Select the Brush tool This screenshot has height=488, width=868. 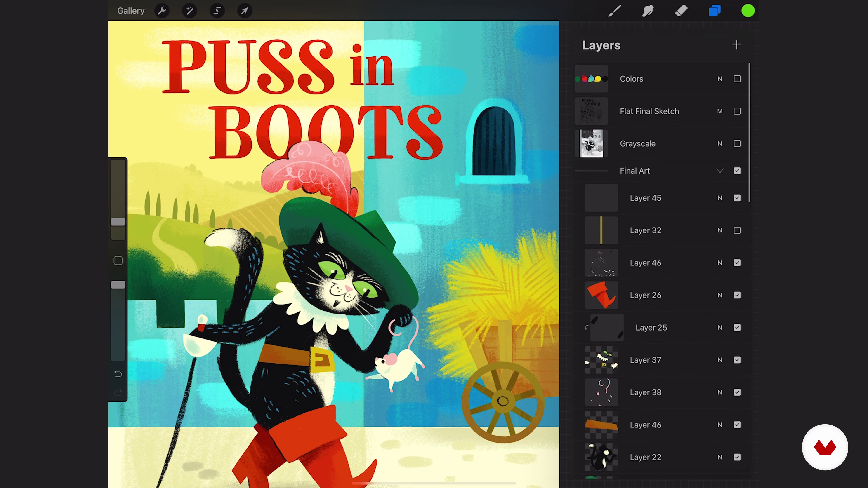coord(615,11)
